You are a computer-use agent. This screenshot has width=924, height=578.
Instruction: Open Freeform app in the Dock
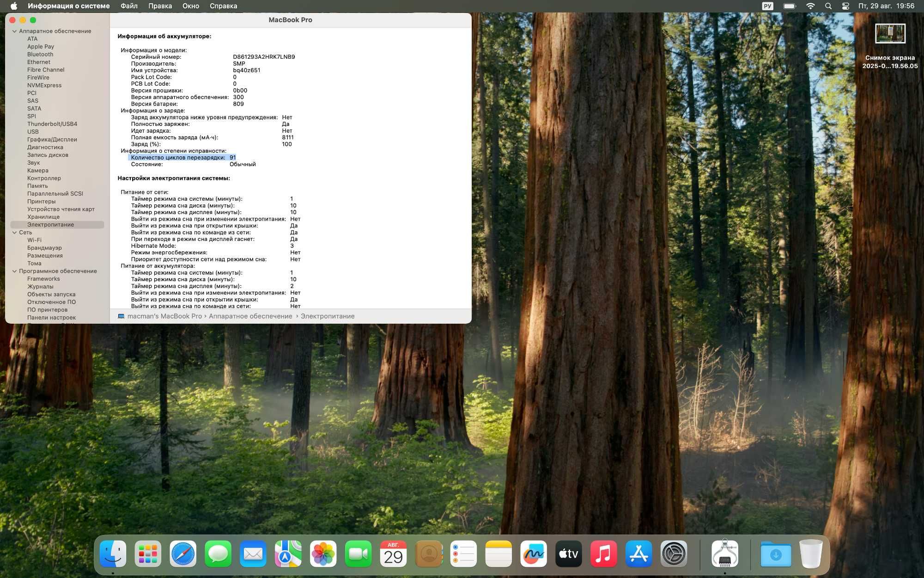[x=534, y=553]
